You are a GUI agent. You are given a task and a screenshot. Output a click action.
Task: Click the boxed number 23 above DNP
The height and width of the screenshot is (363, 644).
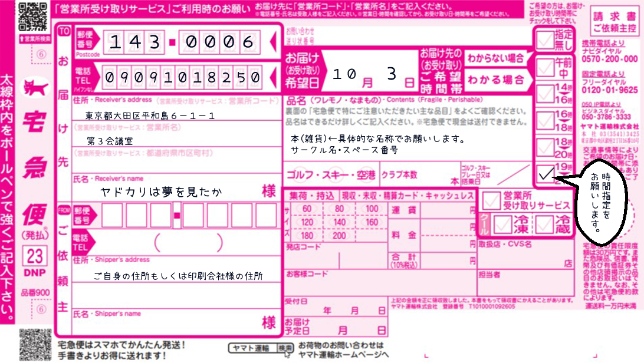click(x=35, y=256)
